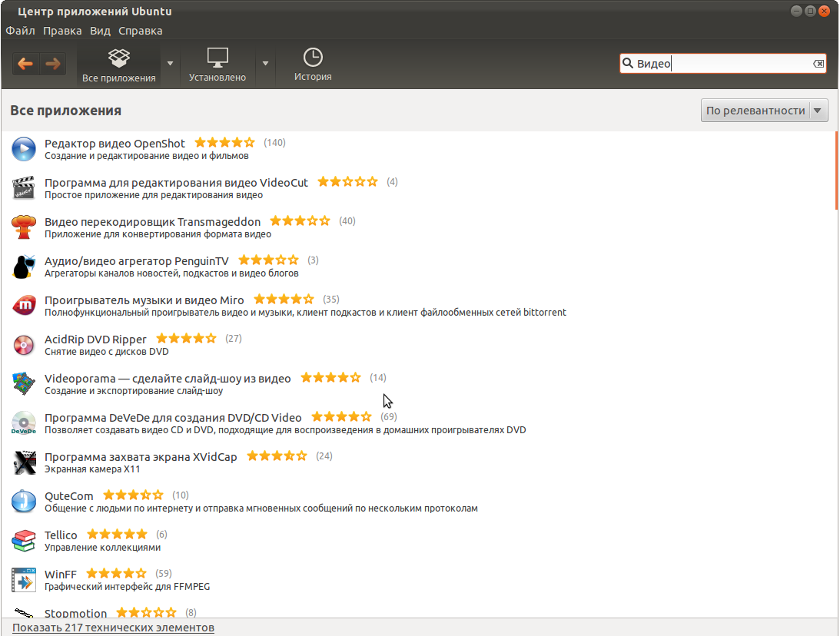840x636 pixels.
Task: Click the QuteCom title text
Action: [69, 495]
